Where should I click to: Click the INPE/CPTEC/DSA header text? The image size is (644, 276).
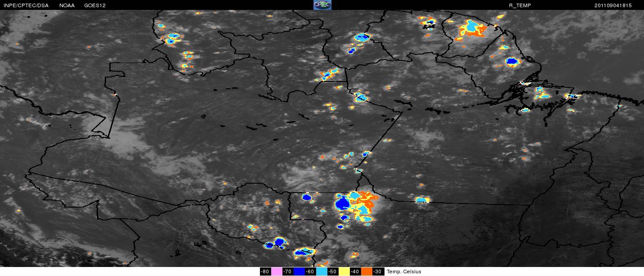[x=26, y=5]
